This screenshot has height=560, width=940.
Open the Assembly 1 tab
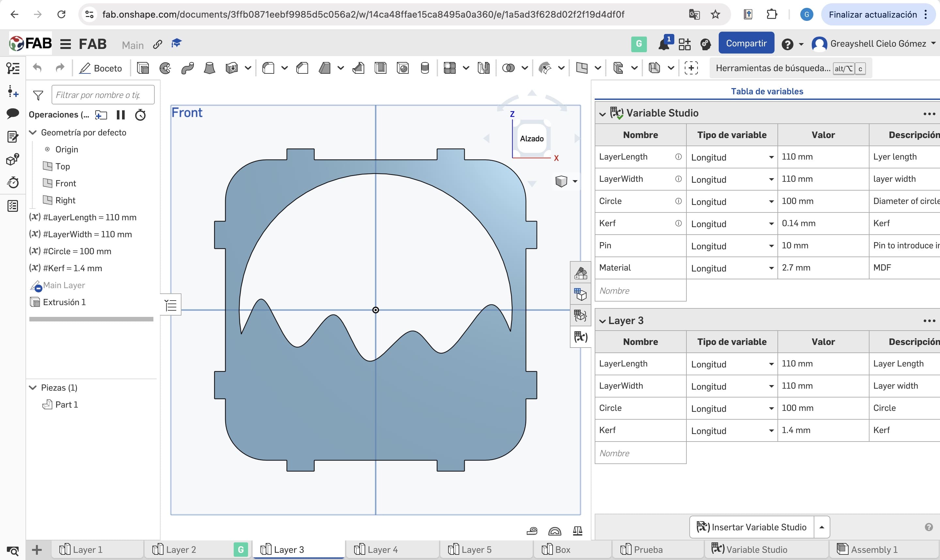(x=874, y=550)
